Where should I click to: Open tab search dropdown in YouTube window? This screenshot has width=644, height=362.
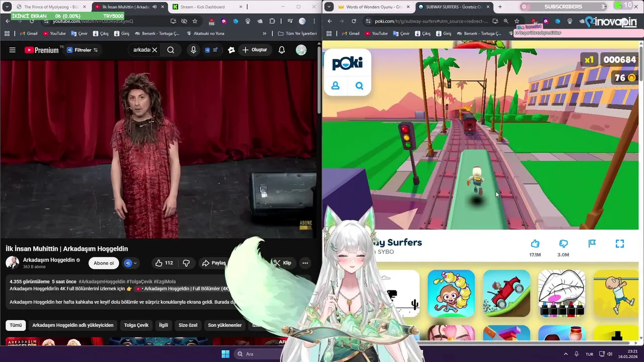[7, 7]
